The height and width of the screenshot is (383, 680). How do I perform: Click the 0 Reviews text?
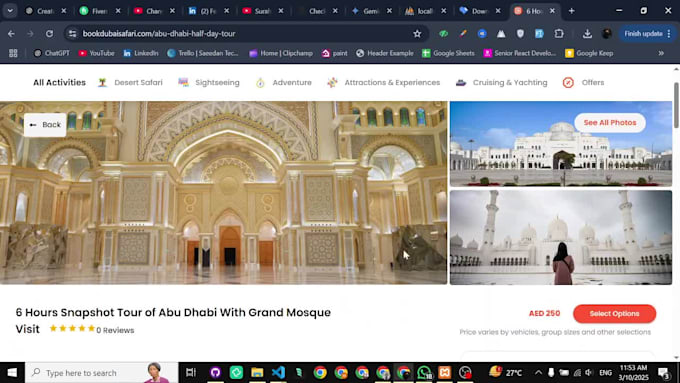coord(115,330)
